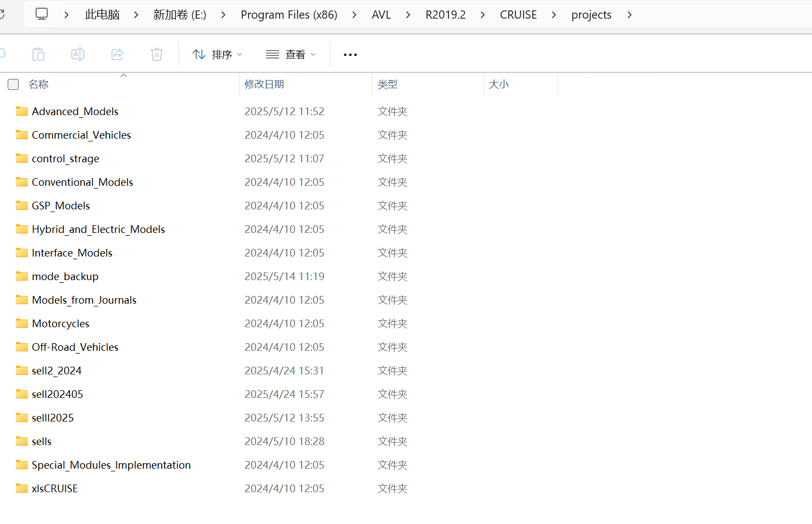Expand the chevron after AVL
Image resolution: width=812 pixels, height=524 pixels.
click(408, 15)
